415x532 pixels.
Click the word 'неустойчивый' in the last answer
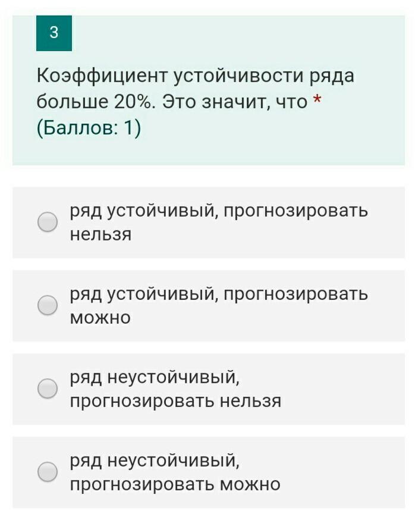174,461
